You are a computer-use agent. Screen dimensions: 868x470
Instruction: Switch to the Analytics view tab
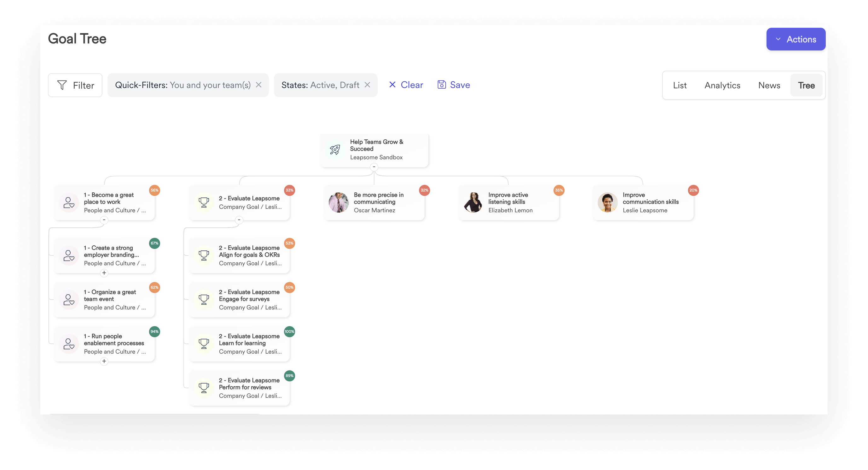(722, 85)
